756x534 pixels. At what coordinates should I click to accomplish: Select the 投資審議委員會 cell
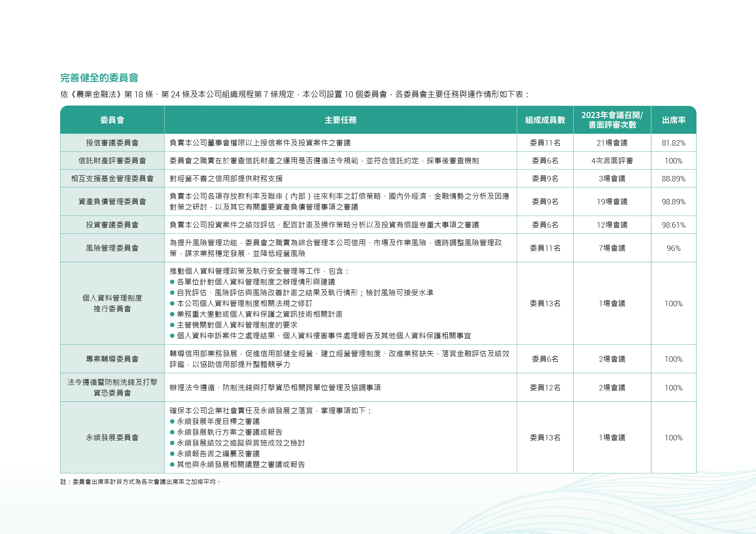(112, 225)
